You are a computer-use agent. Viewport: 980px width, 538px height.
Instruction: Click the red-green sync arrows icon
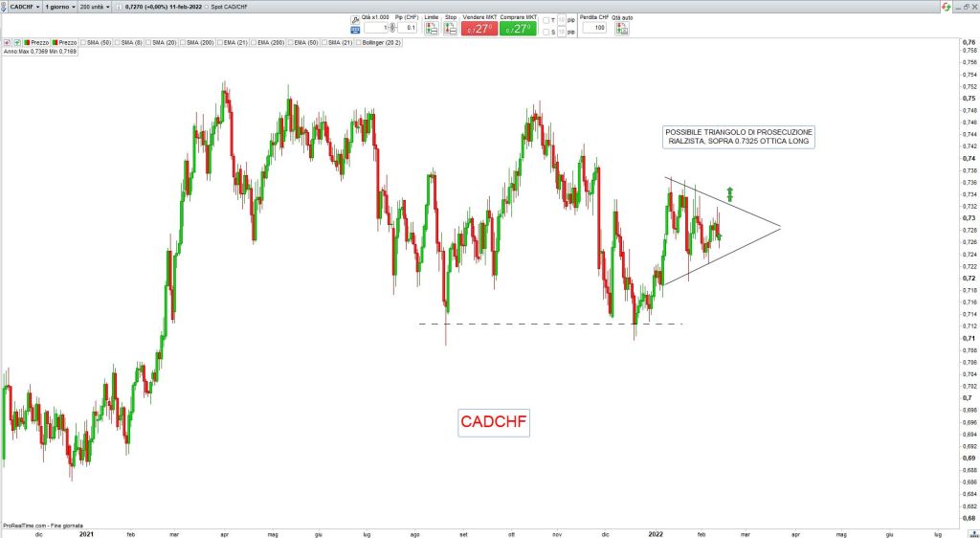tap(947, 7)
